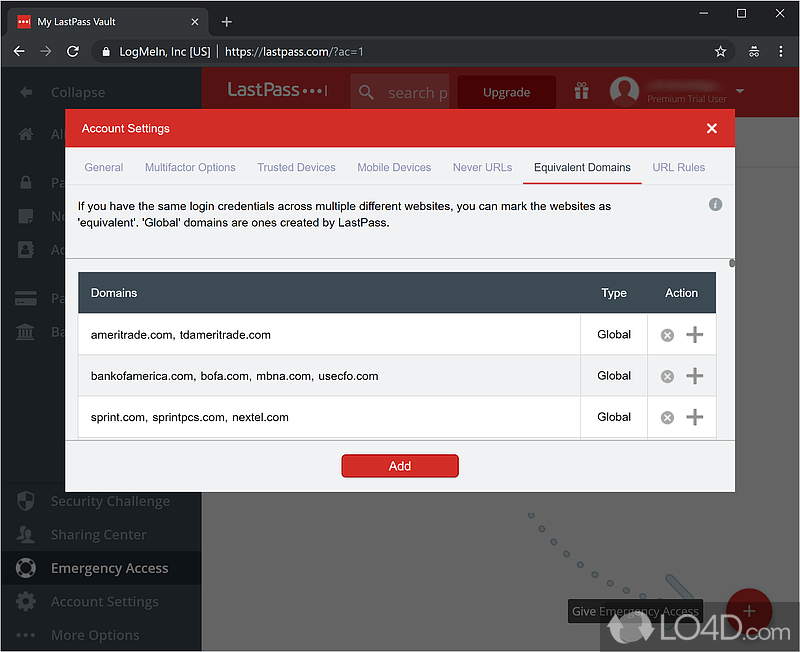Switch to the Multifactor Options tab

pos(190,167)
